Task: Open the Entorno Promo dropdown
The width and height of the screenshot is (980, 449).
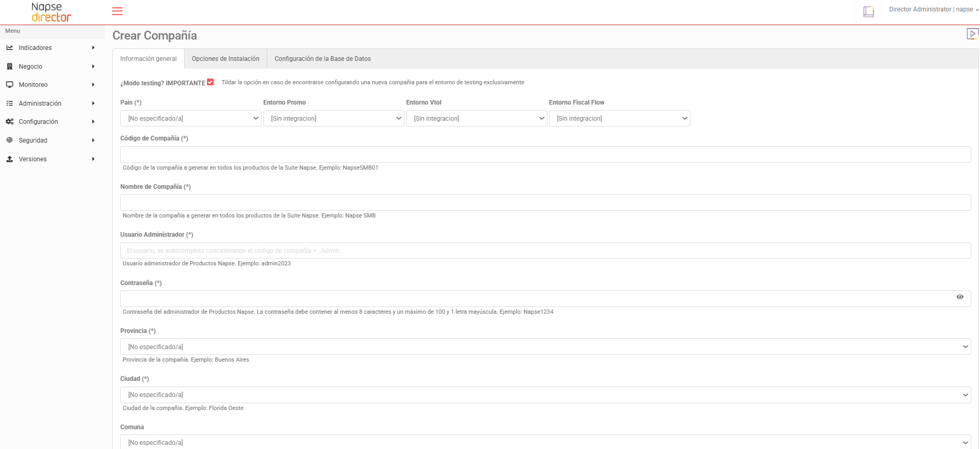Action: click(x=333, y=119)
